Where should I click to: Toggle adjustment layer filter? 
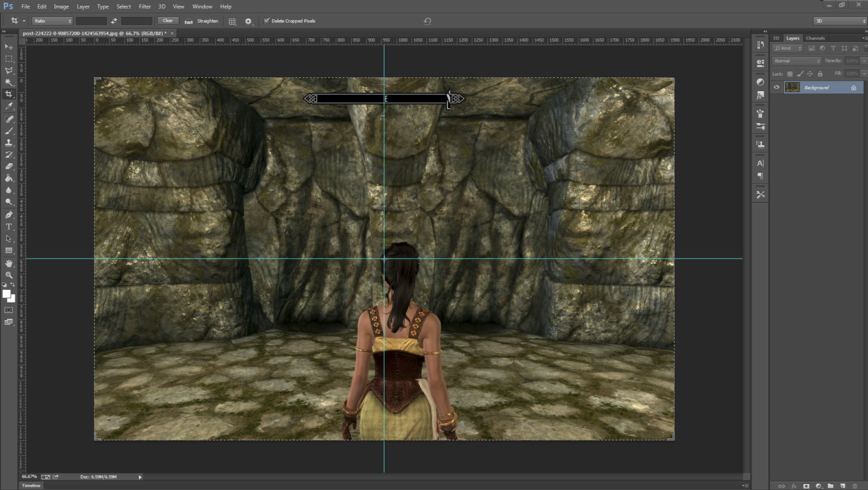click(823, 48)
